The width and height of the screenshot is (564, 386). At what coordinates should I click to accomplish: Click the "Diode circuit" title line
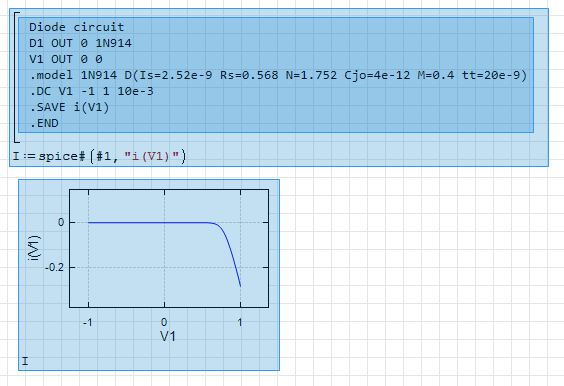point(77,27)
